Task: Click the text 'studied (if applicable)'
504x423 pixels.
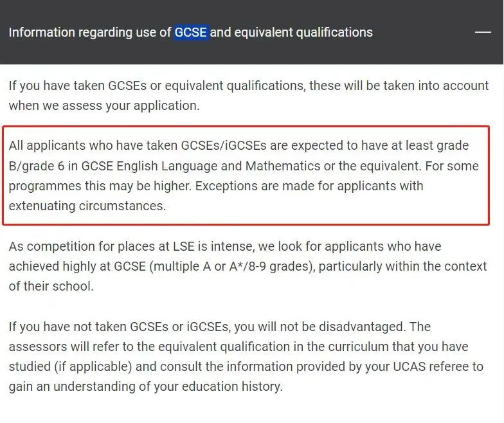Action: pyautogui.click(x=71, y=366)
